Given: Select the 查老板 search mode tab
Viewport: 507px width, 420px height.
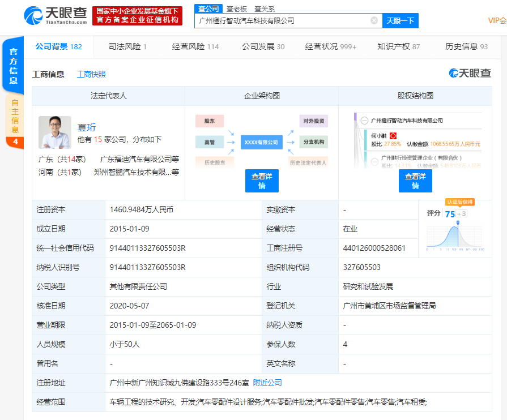Looking at the screenshot, I should coord(237,9).
